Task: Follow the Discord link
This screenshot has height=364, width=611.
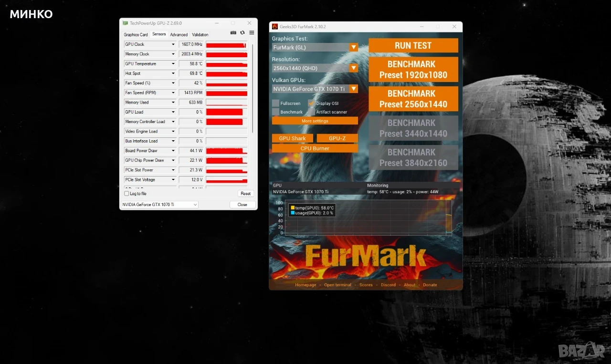Action: tap(389, 285)
